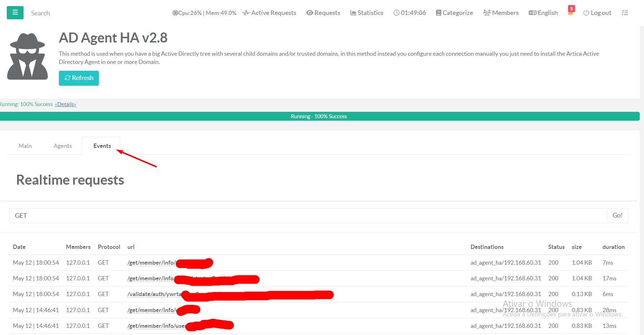Click the notification bell icon
The width and height of the screenshot is (644, 335).
coord(571,13)
